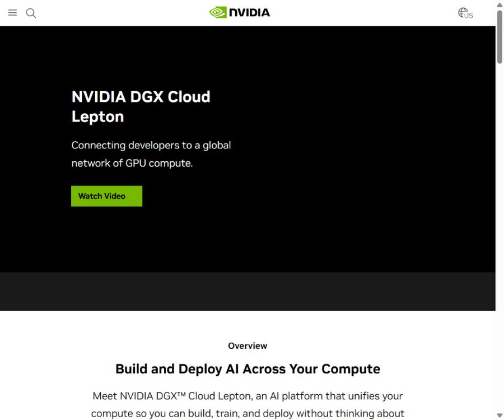The width and height of the screenshot is (504, 420).
Task: Click the 'Connecting developers to a global' tagline
Action: coord(151,154)
